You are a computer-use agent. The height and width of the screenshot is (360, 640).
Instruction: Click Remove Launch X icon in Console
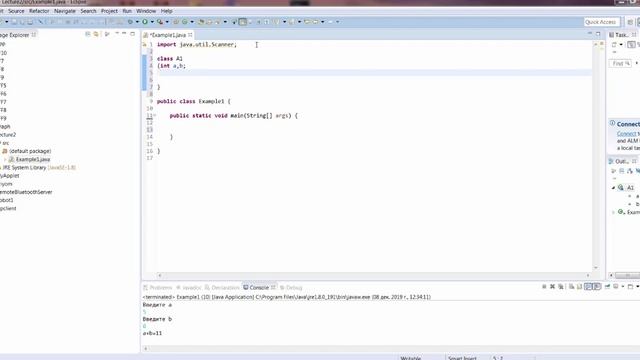click(552, 287)
